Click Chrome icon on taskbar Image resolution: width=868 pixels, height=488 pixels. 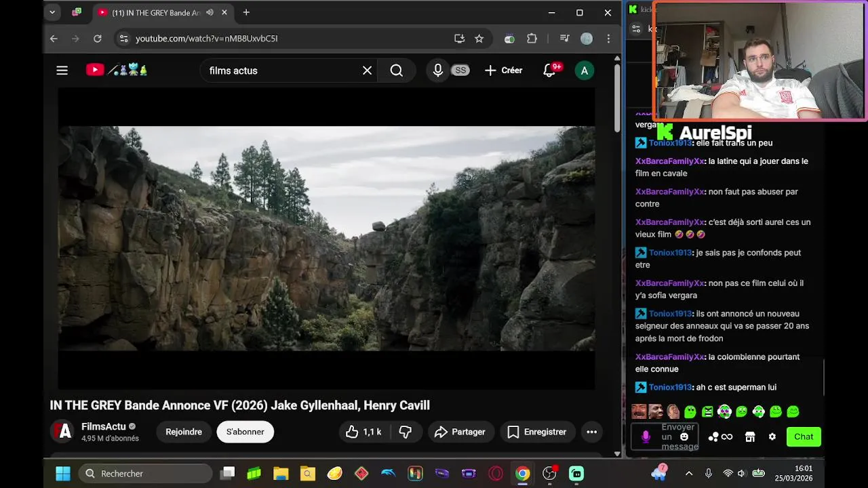522,473
